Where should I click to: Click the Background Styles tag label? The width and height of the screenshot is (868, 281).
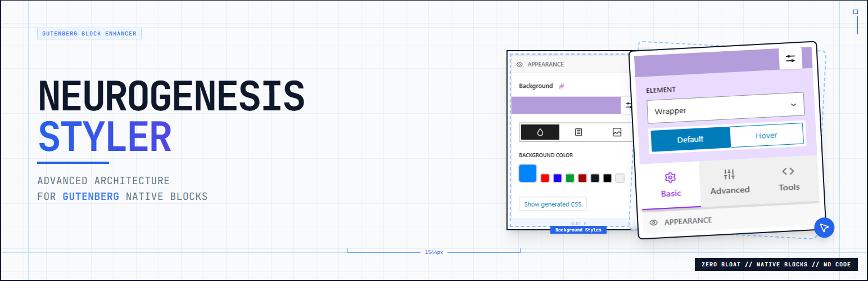tap(578, 230)
